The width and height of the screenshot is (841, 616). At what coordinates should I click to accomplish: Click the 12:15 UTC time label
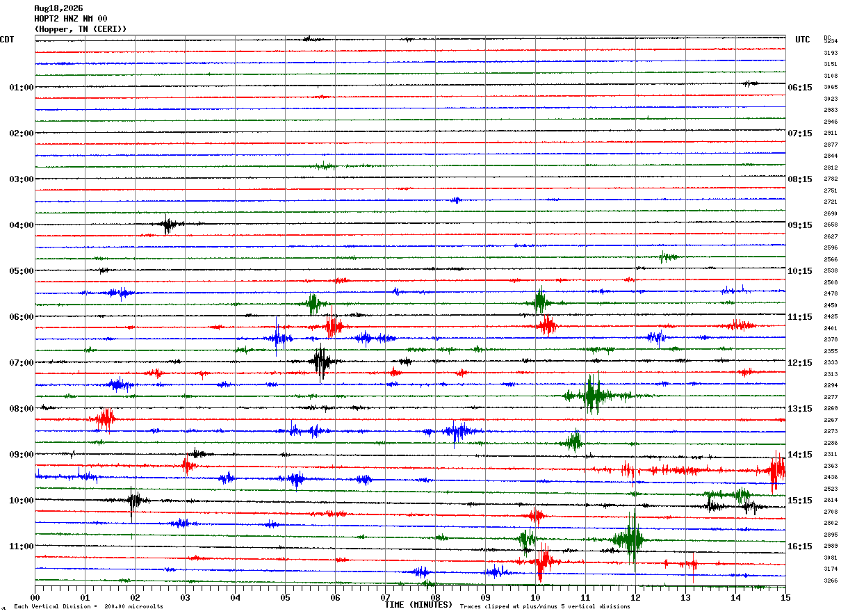800,363
